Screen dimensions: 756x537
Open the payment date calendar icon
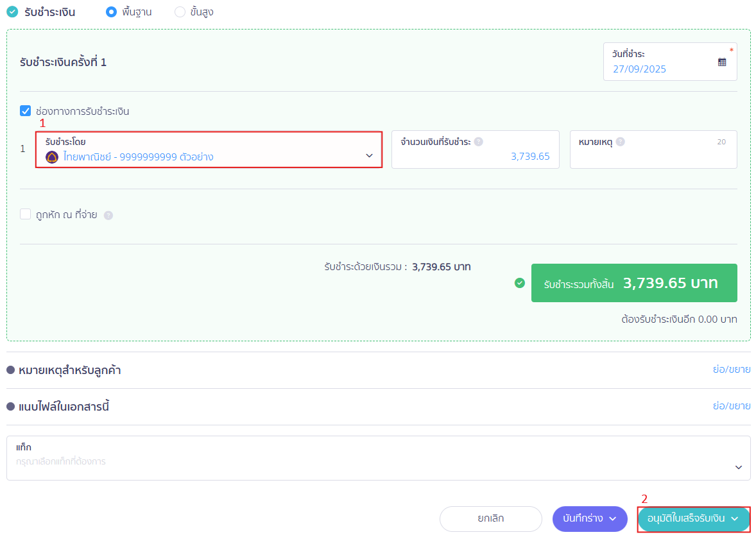point(722,62)
